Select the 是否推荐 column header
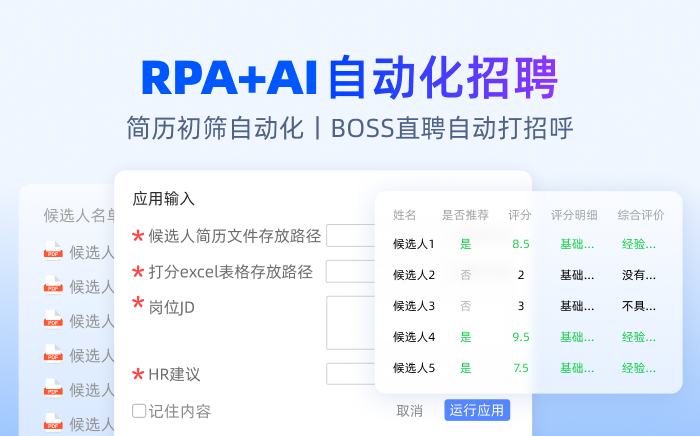Screen dimensions: 700x436 (465, 215)
